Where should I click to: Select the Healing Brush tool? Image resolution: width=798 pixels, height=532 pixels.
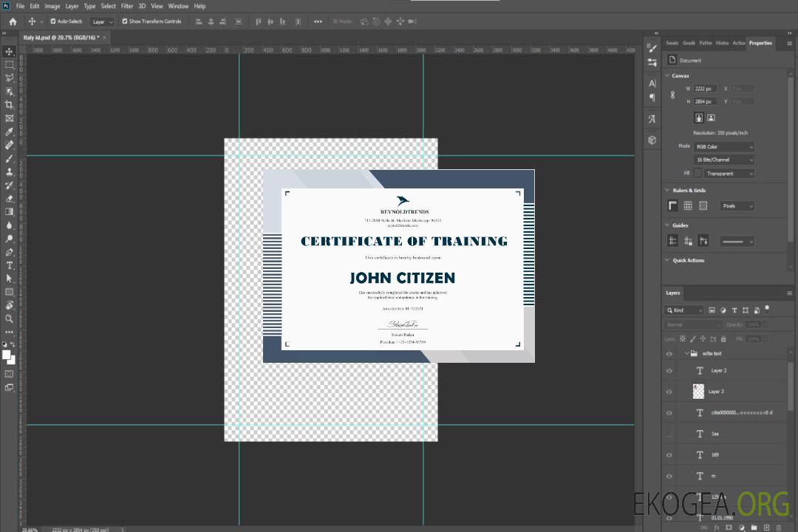pyautogui.click(x=9, y=145)
